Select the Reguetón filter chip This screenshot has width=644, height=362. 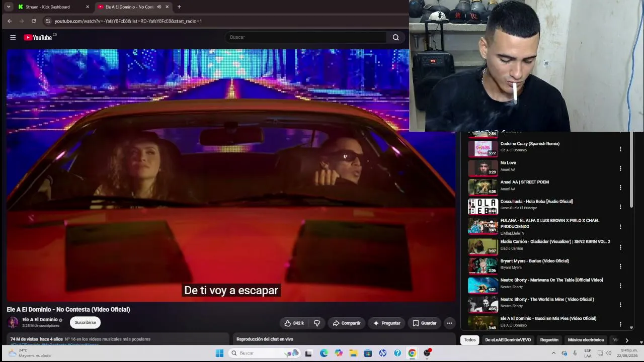pos(549,340)
